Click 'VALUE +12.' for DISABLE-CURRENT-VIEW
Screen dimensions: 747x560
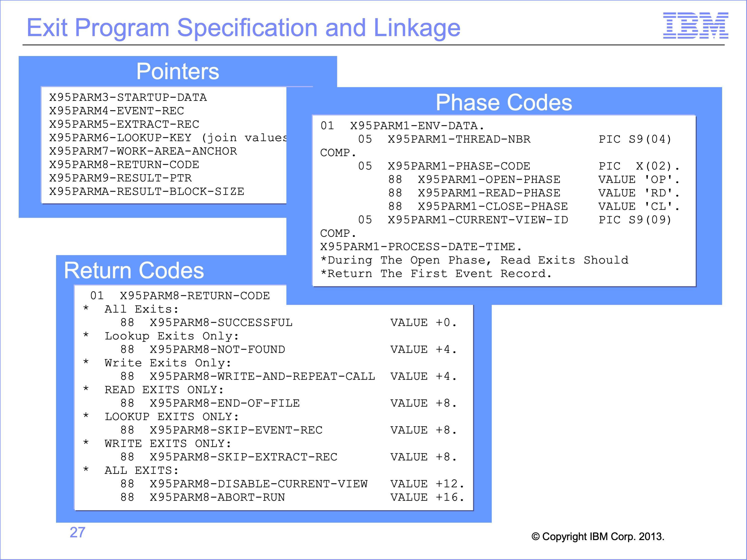[427, 484]
